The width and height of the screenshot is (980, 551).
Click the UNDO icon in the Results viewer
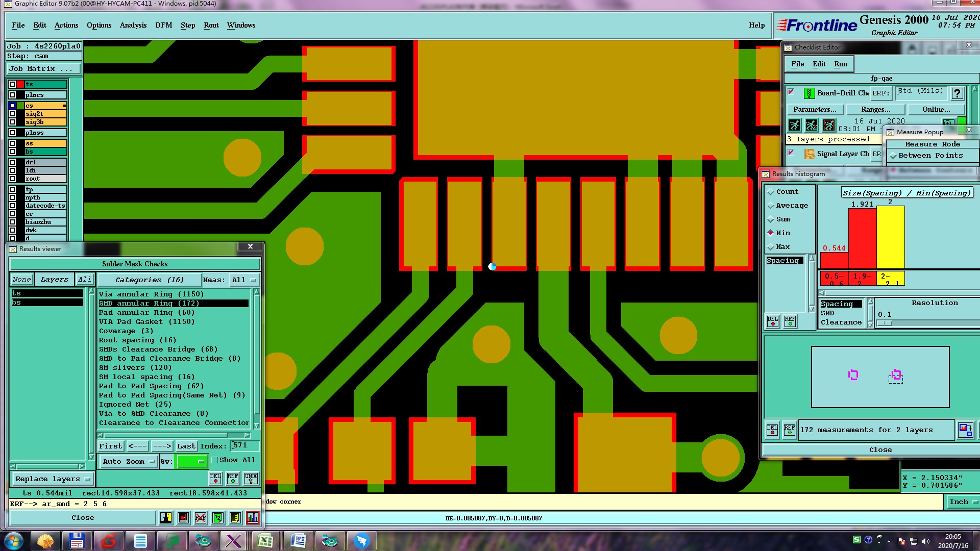(x=251, y=478)
